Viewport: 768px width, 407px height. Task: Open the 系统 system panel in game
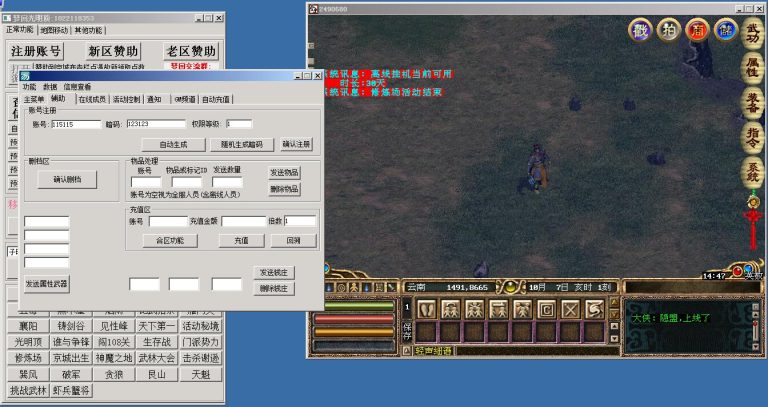[752, 172]
